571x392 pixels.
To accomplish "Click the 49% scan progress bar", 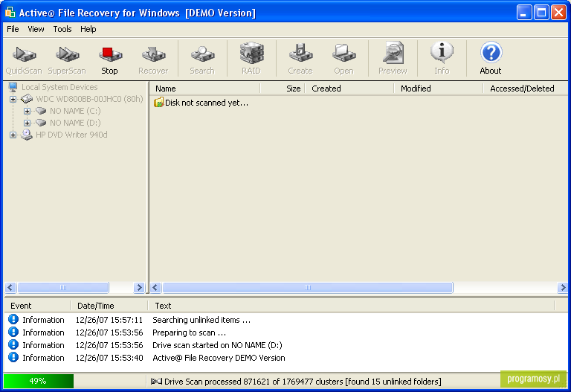I will [x=38, y=381].
